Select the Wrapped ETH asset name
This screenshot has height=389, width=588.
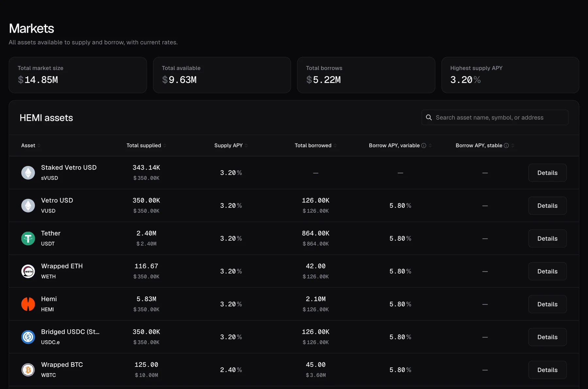pos(62,266)
